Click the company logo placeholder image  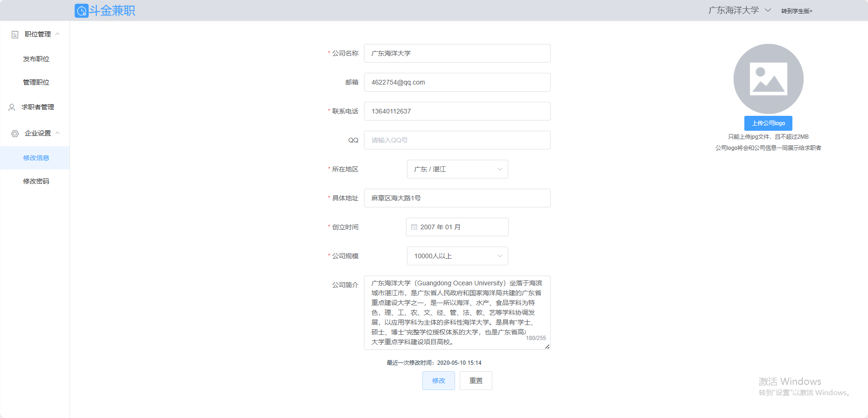(x=768, y=79)
